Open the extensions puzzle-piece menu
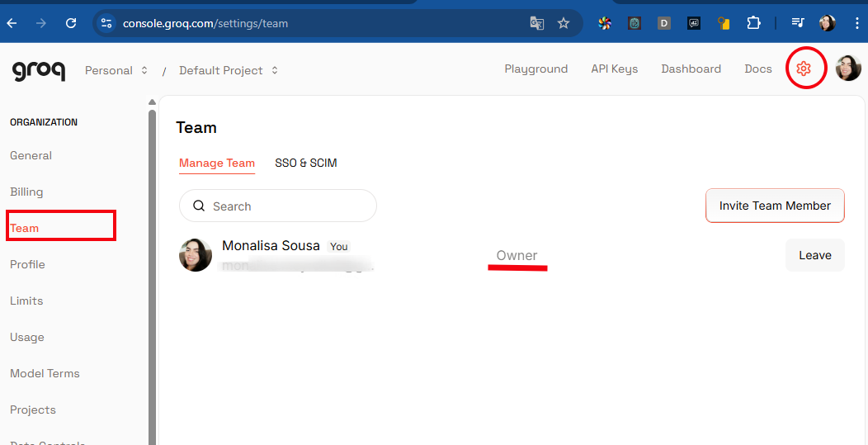 coord(753,23)
